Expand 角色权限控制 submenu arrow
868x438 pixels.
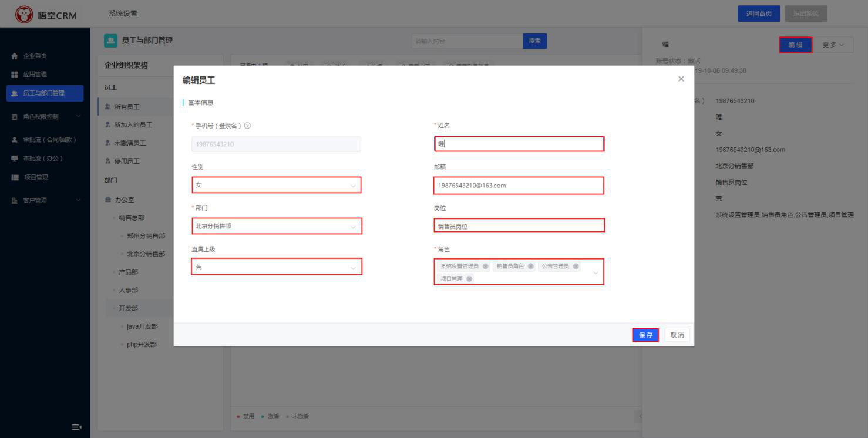tap(78, 117)
